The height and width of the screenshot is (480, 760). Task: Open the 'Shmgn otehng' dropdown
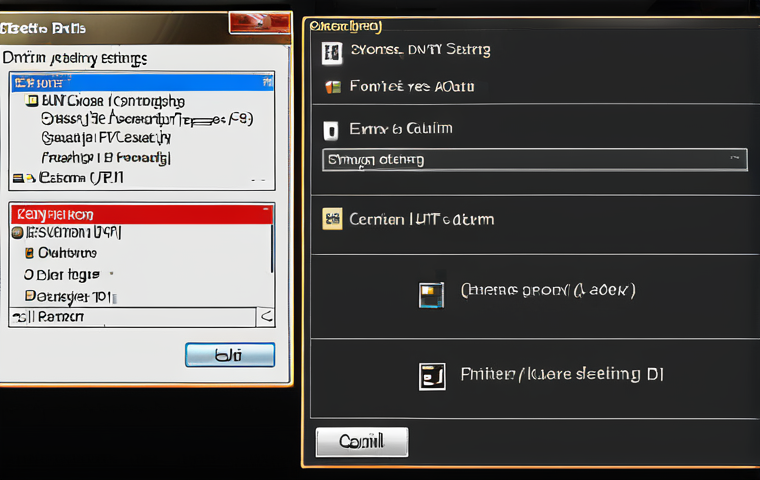click(x=535, y=160)
